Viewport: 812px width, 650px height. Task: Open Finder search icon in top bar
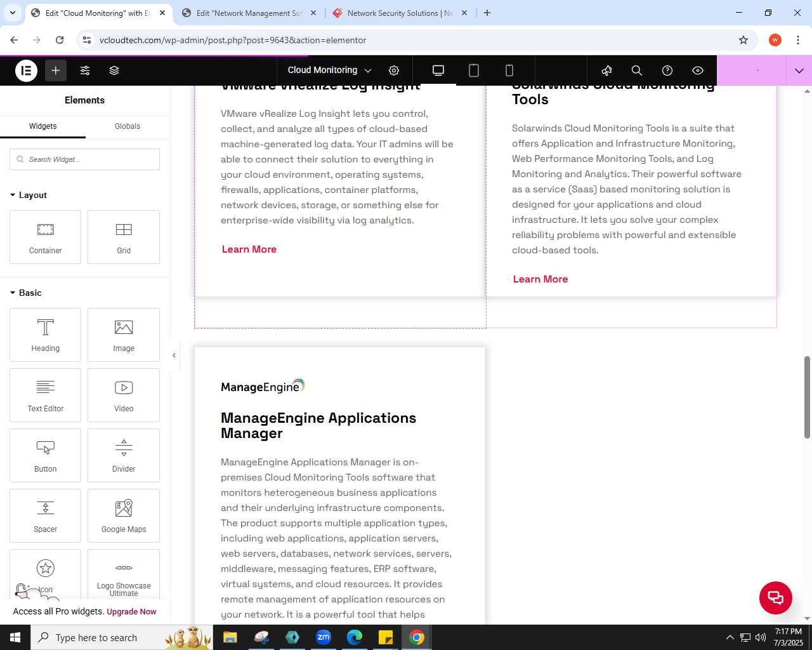coord(637,70)
